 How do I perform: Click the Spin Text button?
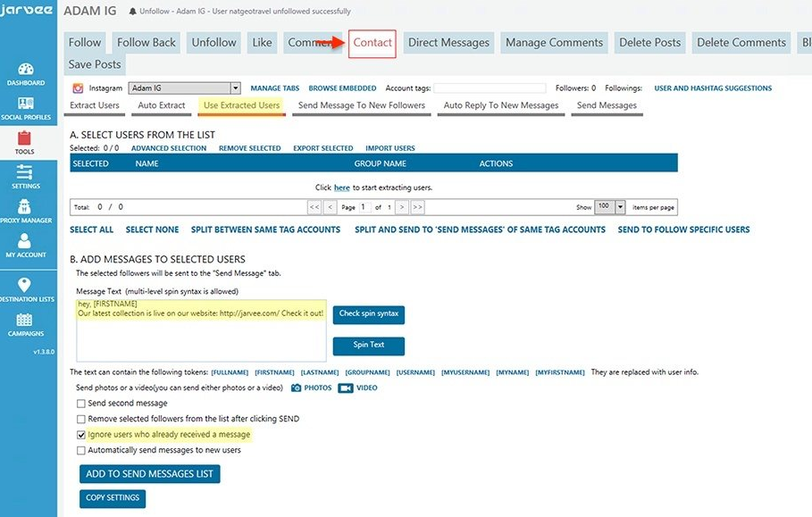pyautogui.click(x=369, y=346)
